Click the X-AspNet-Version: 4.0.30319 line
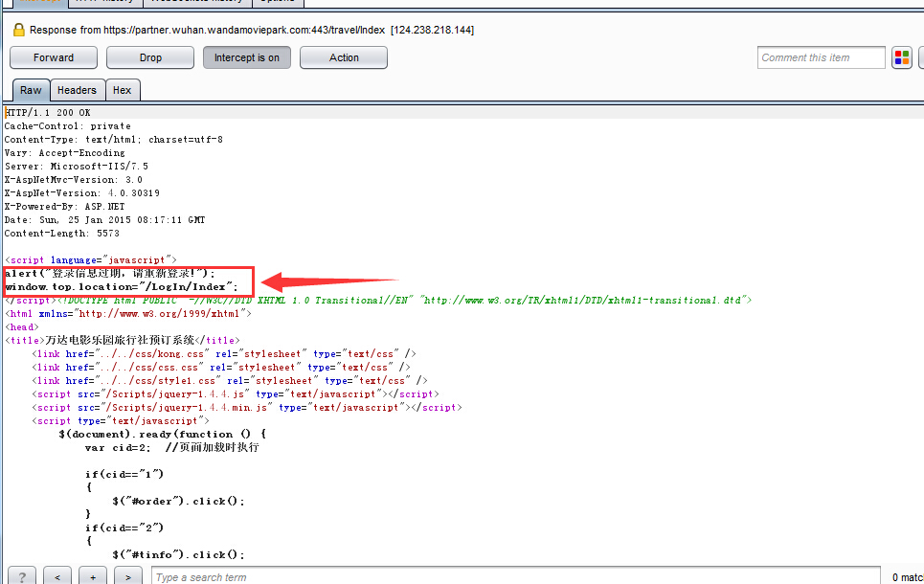Image resolution: width=924 pixels, height=584 pixels. pyautogui.click(x=82, y=193)
